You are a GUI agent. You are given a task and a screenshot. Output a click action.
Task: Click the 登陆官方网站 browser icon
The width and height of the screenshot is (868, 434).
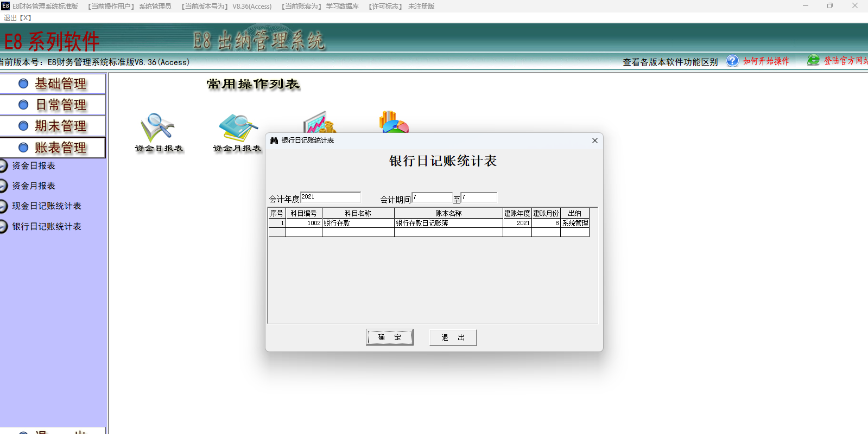click(x=813, y=61)
